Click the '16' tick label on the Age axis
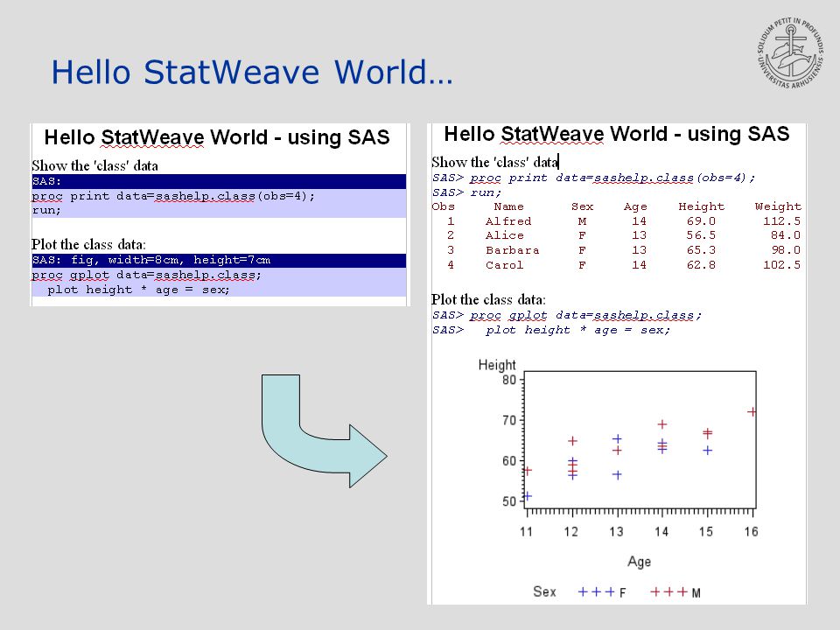The image size is (840, 630). [751, 531]
